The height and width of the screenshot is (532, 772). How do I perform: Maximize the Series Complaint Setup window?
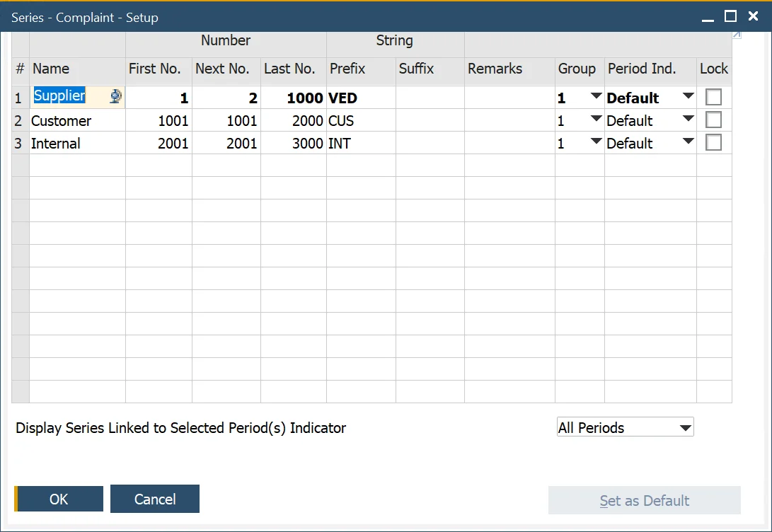[x=731, y=16]
